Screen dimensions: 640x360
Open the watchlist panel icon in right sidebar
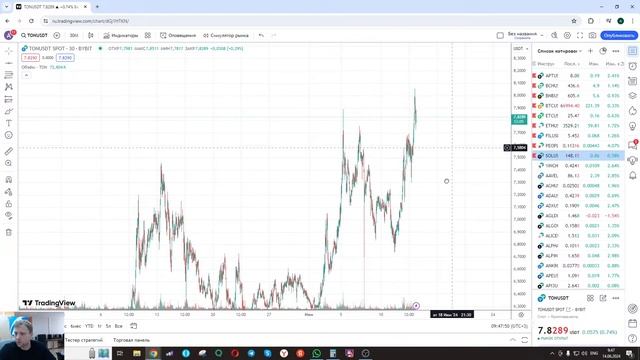(x=632, y=51)
